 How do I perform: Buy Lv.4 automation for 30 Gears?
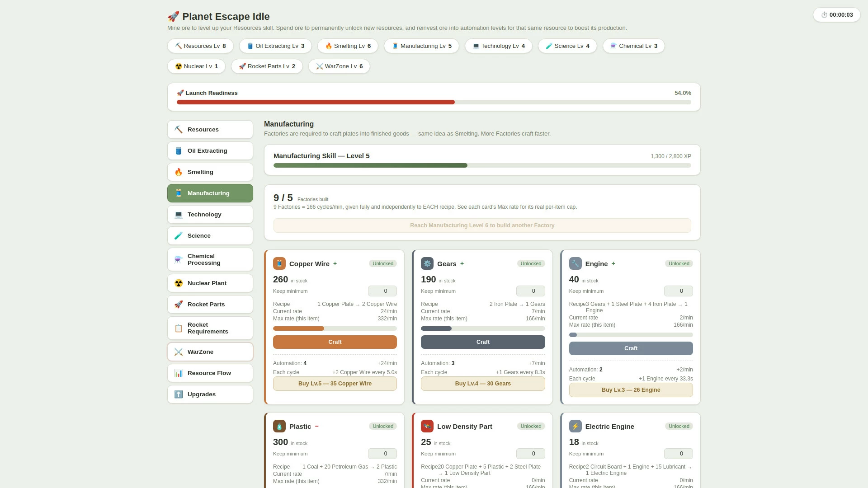(x=483, y=384)
